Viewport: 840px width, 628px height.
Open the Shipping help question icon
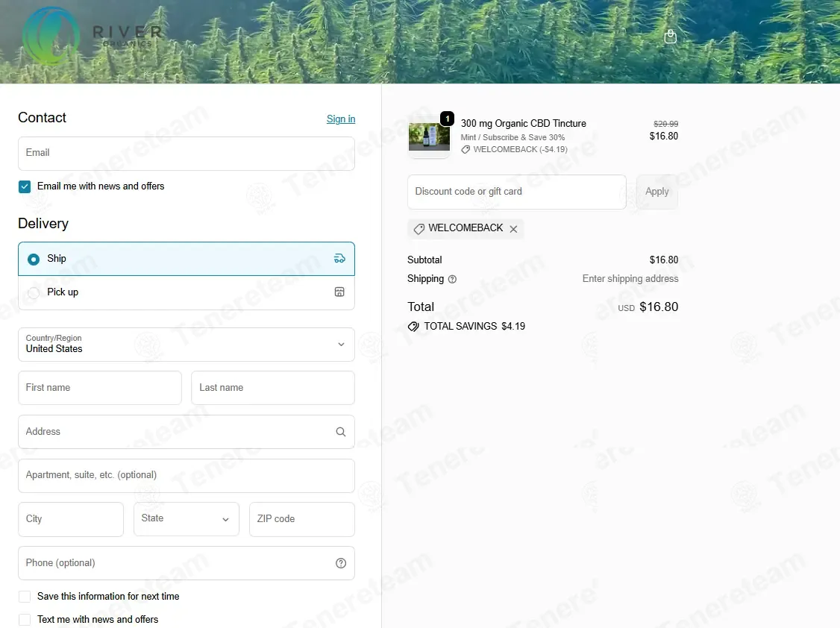tap(452, 279)
